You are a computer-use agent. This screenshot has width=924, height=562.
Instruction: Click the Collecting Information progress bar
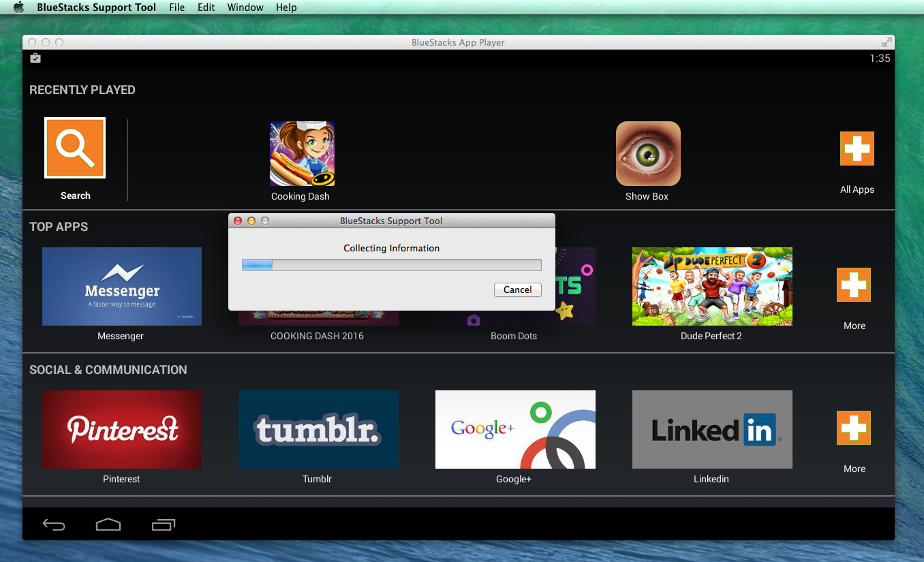pos(392,265)
